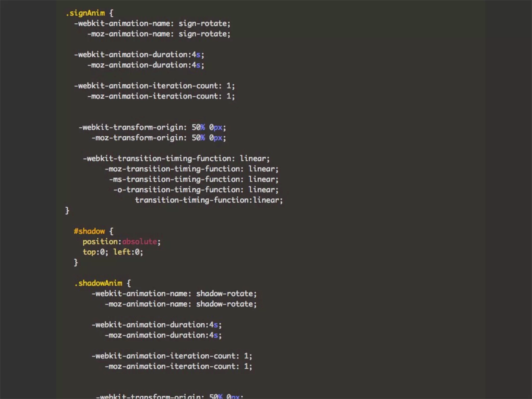Click 'sign-rotate' on the -moz-animation-name line
The width and height of the screenshot is (532, 399).
[x=203, y=34]
